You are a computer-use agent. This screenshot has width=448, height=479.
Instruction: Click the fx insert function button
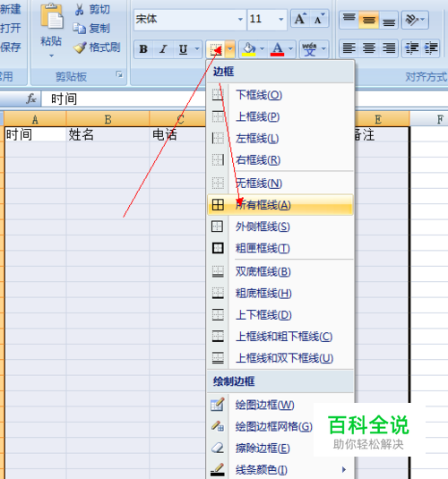[31, 98]
